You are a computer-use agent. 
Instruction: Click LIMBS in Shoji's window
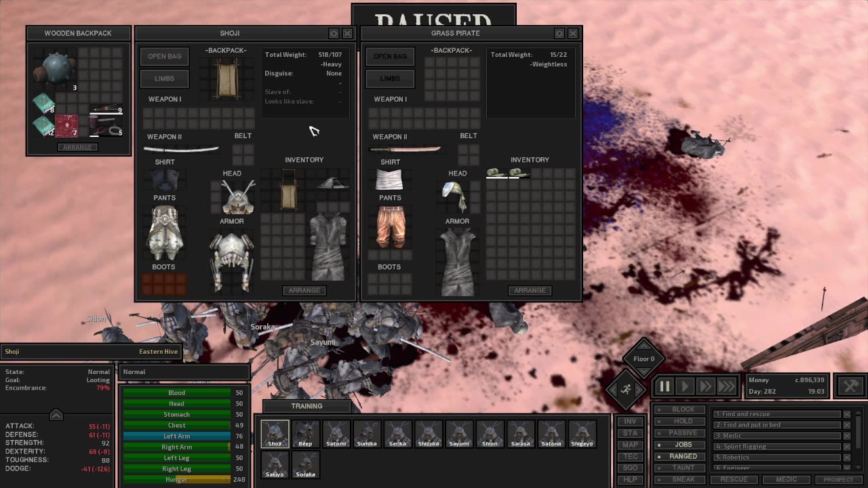(165, 79)
